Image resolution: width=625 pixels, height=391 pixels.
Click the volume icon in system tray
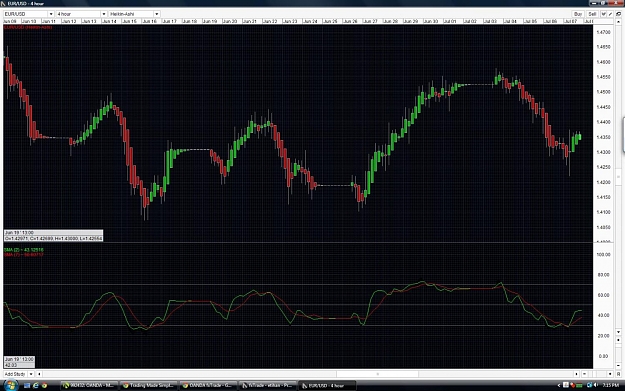pos(596,385)
